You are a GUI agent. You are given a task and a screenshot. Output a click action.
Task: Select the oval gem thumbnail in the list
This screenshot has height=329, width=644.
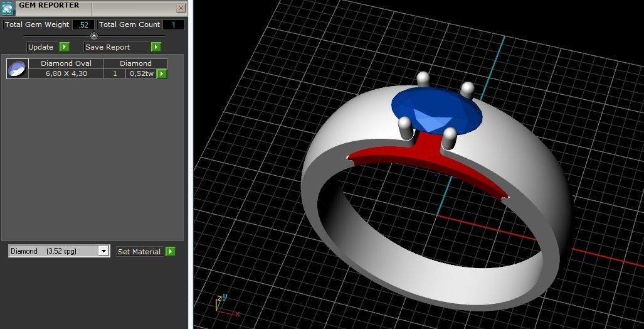click(18, 68)
